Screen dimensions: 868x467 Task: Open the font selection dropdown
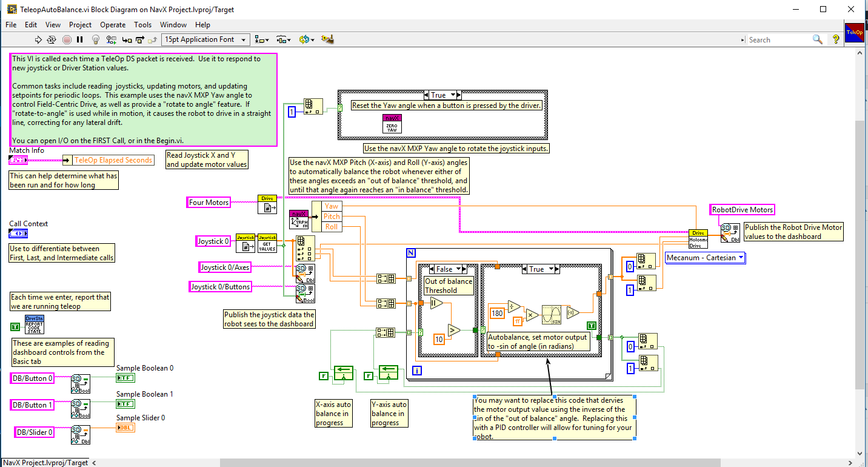coord(205,39)
